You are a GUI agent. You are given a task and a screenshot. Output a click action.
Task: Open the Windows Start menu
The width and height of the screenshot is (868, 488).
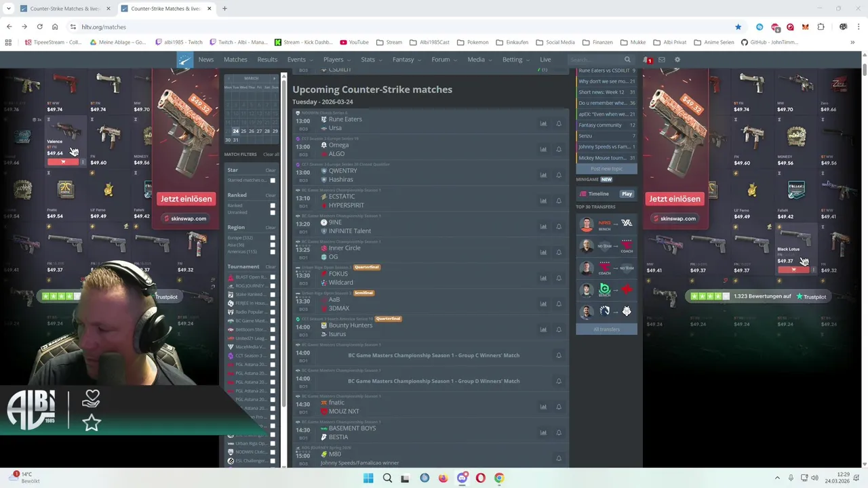(368, 478)
